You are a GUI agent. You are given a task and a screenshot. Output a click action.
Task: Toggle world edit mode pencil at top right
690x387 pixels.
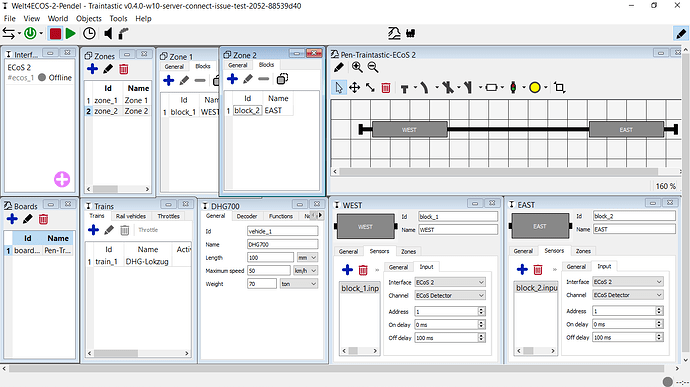681,33
